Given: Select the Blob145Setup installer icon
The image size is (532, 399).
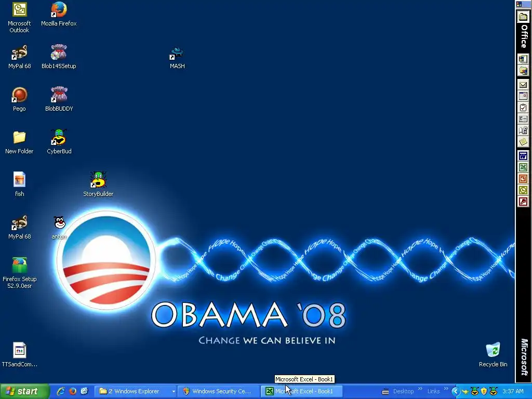Looking at the screenshot, I should tap(59, 57).
